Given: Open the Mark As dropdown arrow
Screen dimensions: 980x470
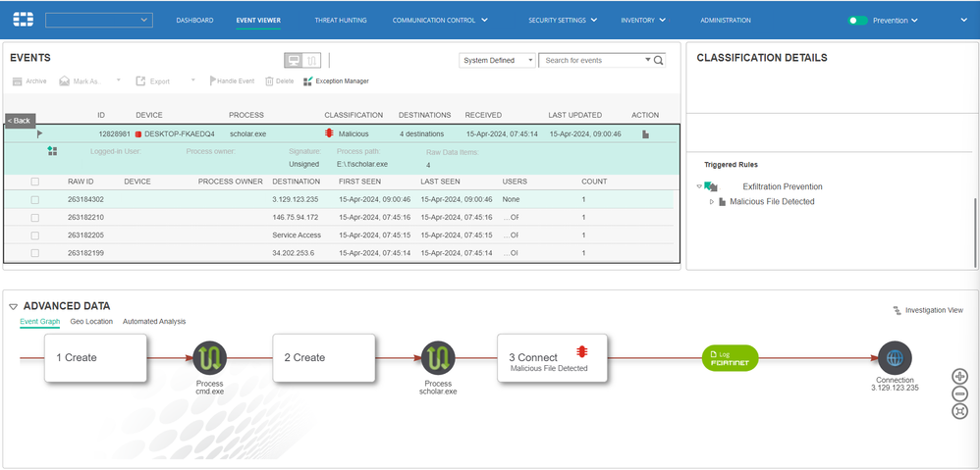Looking at the screenshot, I should [x=119, y=80].
